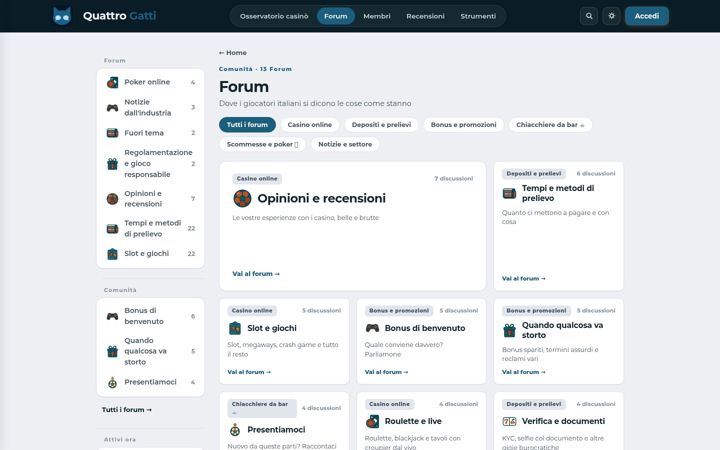Click the Casino online tag on Slot e giochi card
720x450 pixels.
[252, 311]
